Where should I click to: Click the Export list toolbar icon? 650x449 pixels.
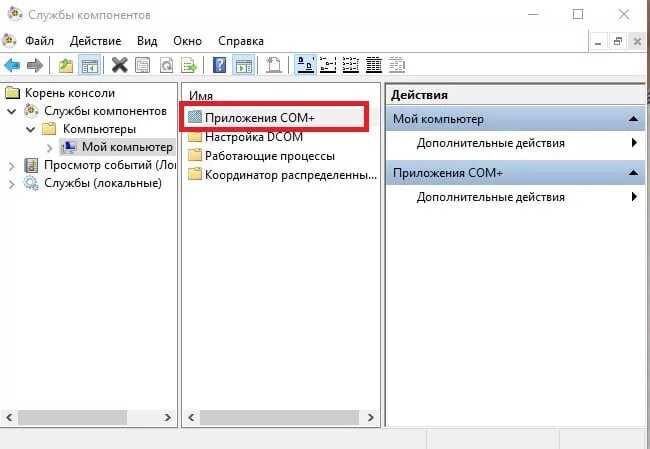tap(189, 65)
